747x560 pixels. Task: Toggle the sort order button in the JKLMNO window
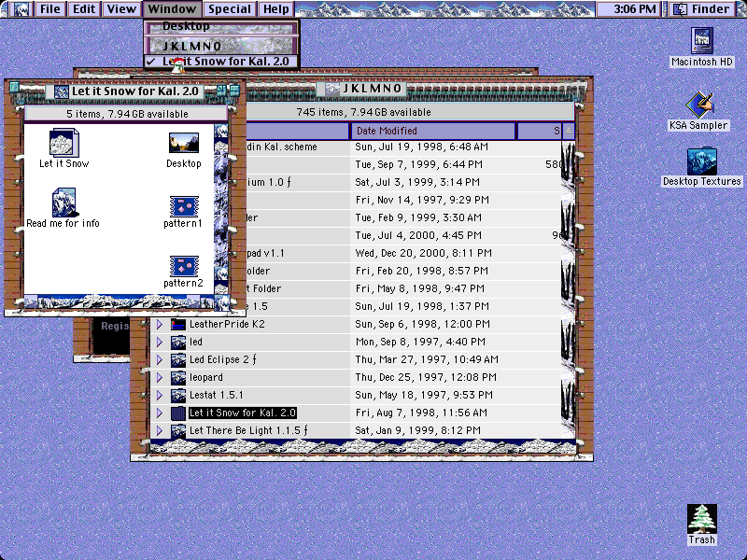coord(569,131)
